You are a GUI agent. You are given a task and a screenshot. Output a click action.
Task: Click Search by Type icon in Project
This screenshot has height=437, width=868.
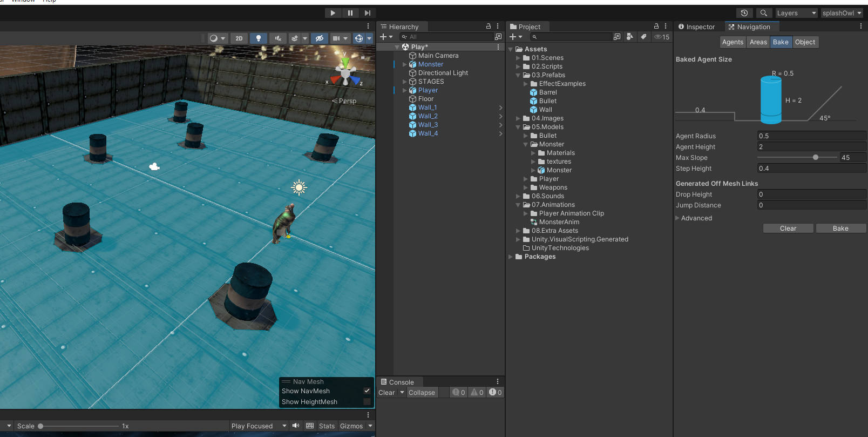coord(629,37)
